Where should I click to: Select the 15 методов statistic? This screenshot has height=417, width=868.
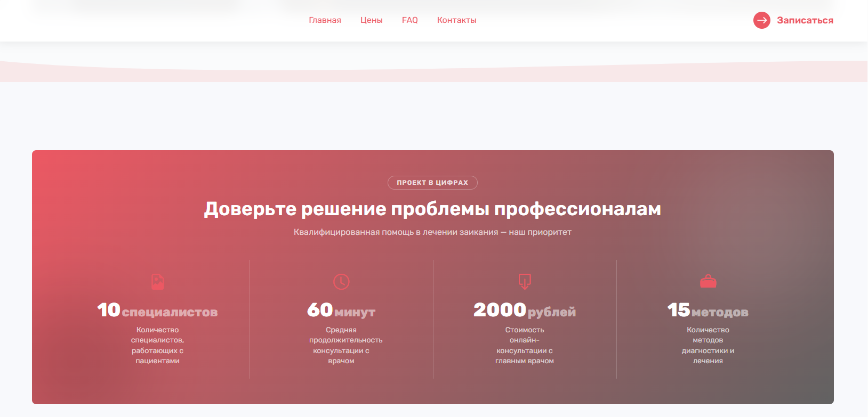(x=708, y=310)
